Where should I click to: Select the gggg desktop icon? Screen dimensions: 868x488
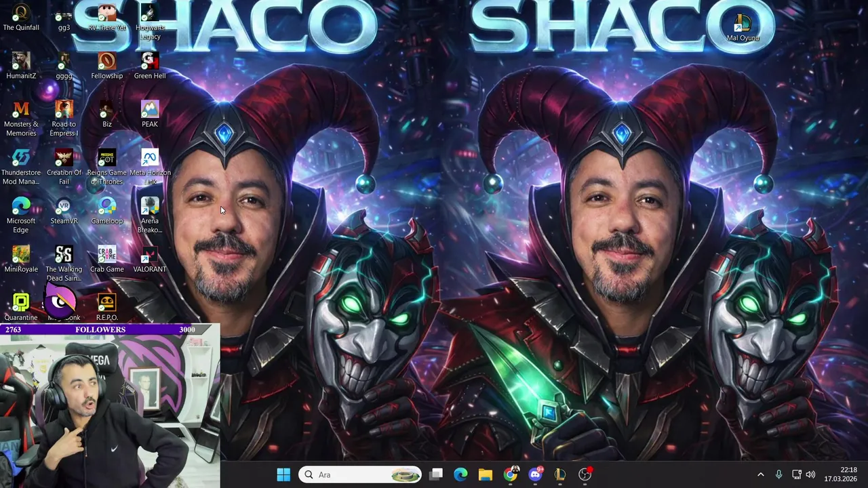pyautogui.click(x=64, y=65)
